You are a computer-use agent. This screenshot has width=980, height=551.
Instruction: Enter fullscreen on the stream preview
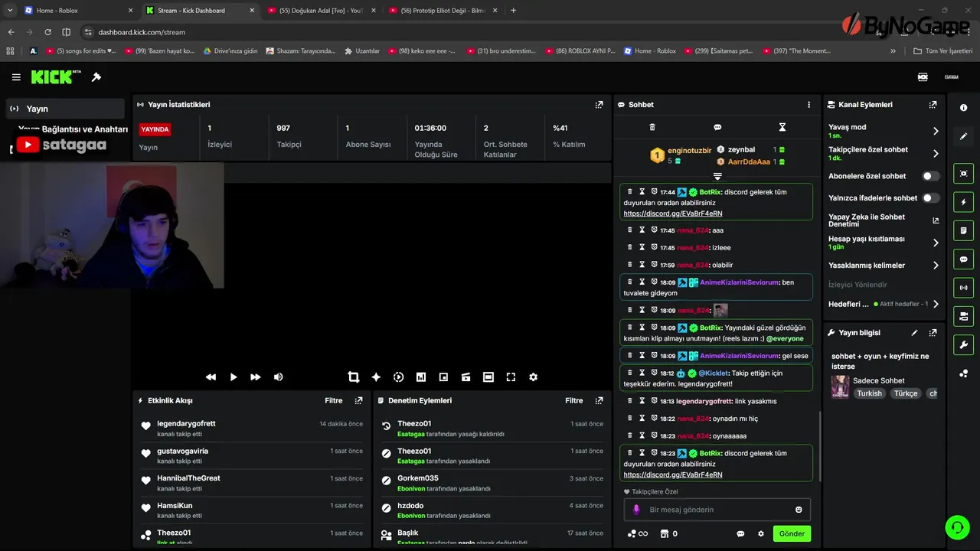coord(511,377)
